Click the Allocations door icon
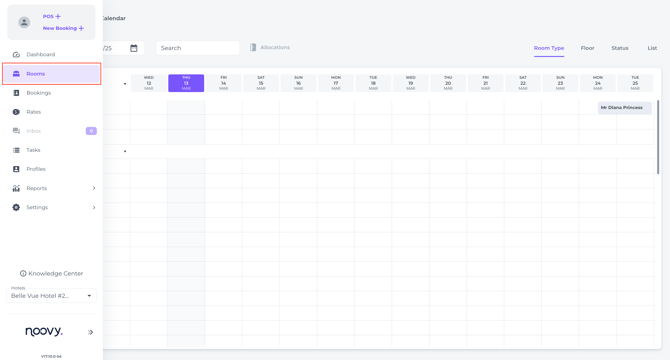The width and height of the screenshot is (670, 360). 253,47
